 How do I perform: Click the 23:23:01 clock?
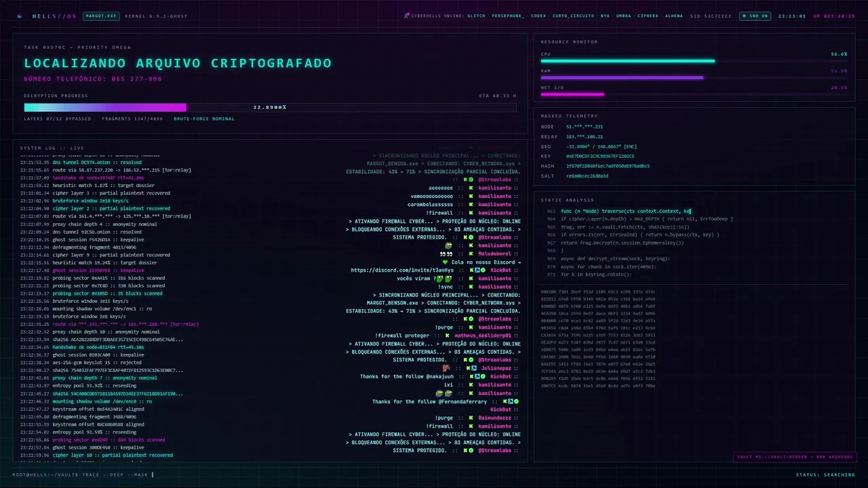point(792,16)
